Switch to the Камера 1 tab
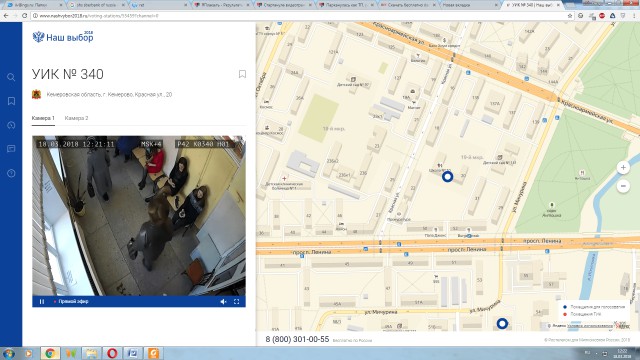 [43, 118]
